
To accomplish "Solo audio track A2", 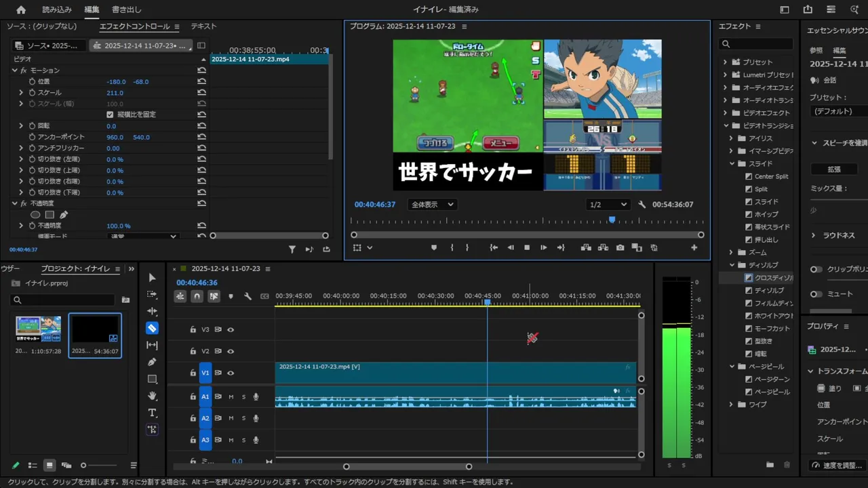I will click(x=243, y=419).
